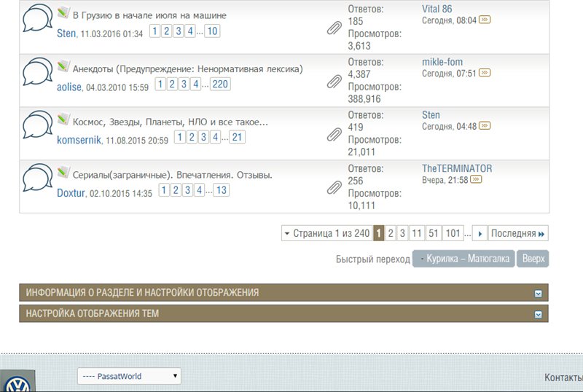This screenshot has height=392, width=583.
Task: Go to last post arrow icon beside Сегодня, 04:48
Action: [485, 126]
